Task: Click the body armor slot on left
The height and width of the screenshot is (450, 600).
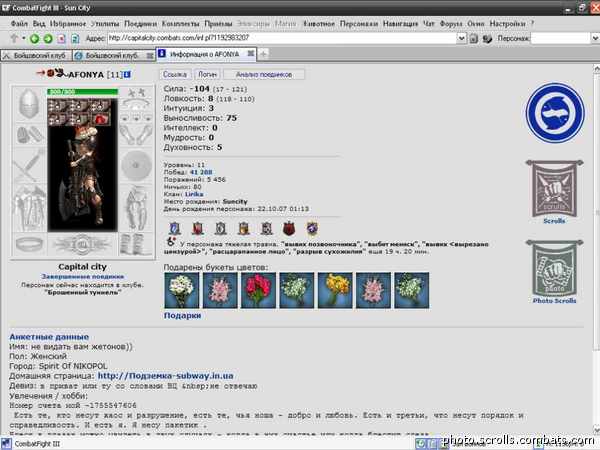Action: [29, 209]
